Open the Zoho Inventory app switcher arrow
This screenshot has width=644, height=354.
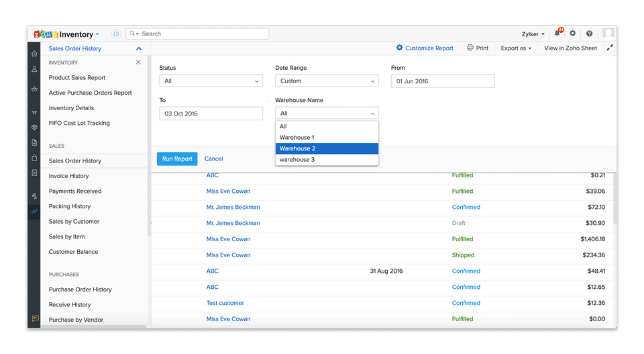pyautogui.click(x=97, y=34)
